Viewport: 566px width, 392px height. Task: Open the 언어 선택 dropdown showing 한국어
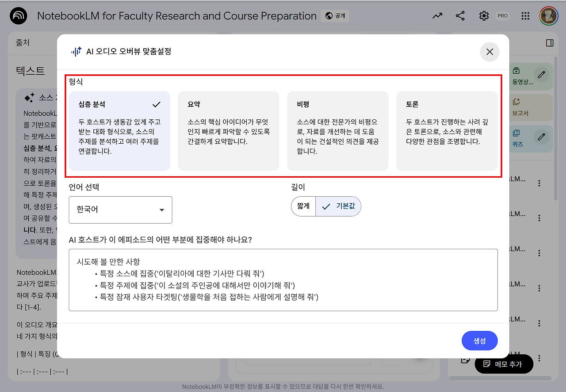(x=120, y=210)
